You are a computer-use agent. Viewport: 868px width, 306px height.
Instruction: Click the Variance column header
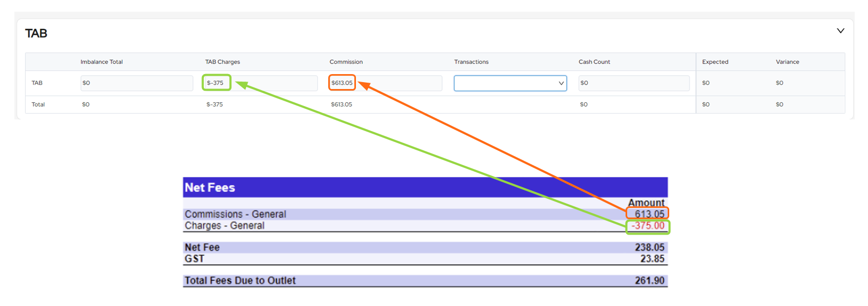click(788, 62)
